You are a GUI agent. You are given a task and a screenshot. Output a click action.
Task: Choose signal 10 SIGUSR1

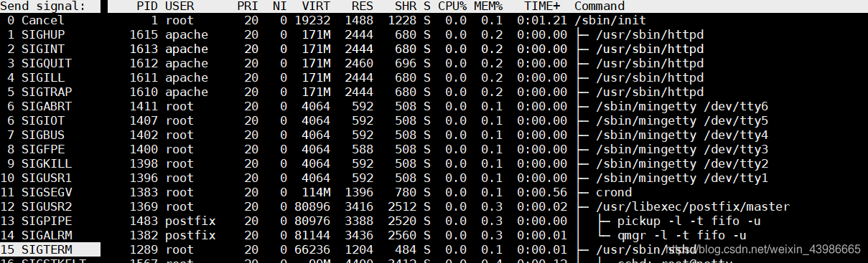tap(50, 178)
